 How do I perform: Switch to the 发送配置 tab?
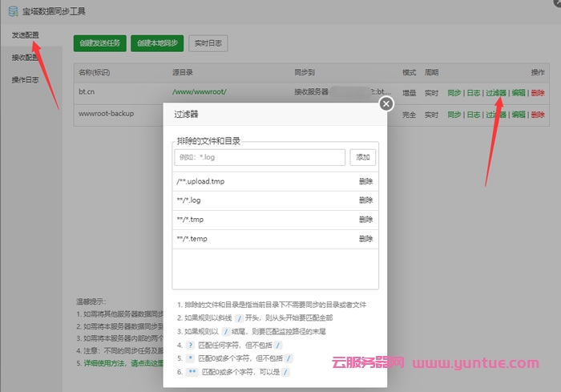[x=25, y=37]
